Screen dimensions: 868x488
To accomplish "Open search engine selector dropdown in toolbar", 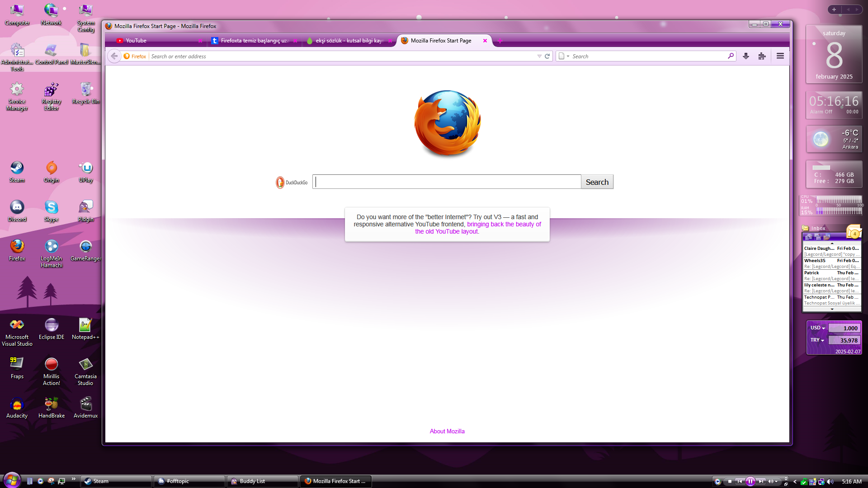I will [x=564, y=56].
